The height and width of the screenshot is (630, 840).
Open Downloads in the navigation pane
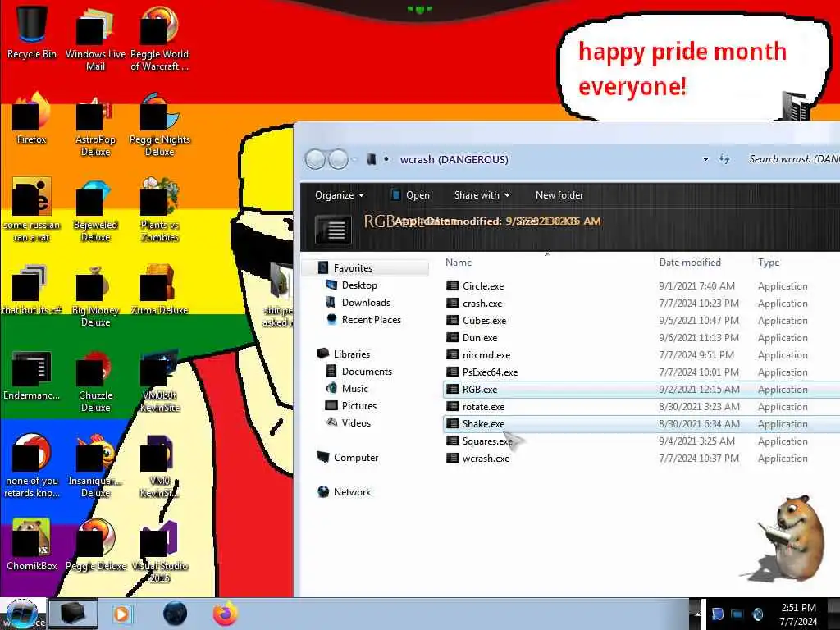point(366,303)
